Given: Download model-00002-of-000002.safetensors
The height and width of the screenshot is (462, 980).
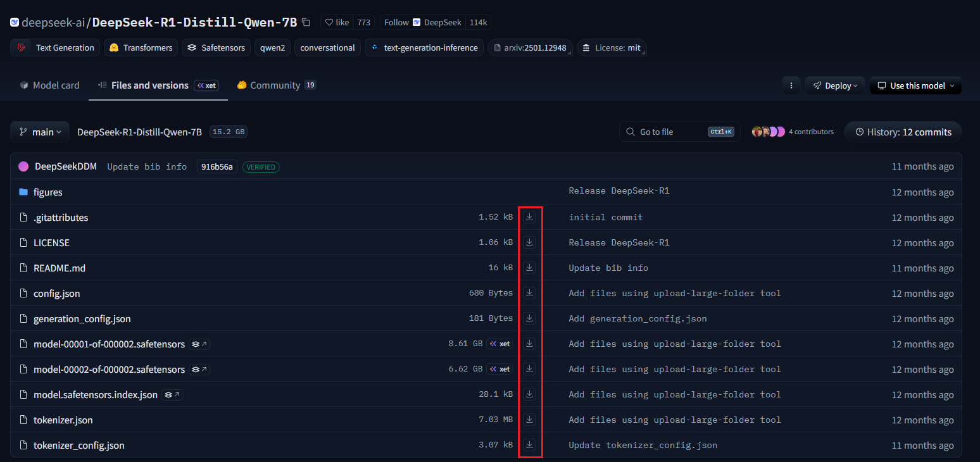Looking at the screenshot, I should [529, 369].
